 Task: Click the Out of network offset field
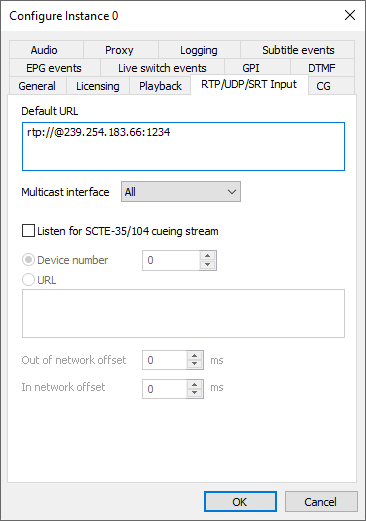(x=164, y=360)
